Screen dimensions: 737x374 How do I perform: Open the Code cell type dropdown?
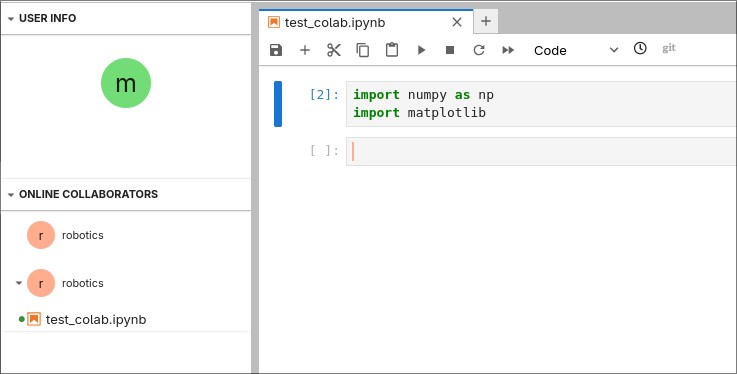tap(576, 50)
